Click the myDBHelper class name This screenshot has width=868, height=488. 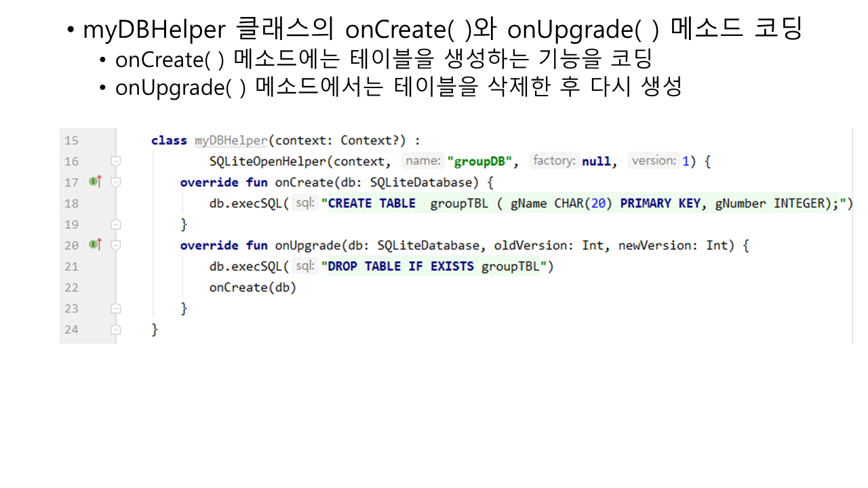pos(231,140)
